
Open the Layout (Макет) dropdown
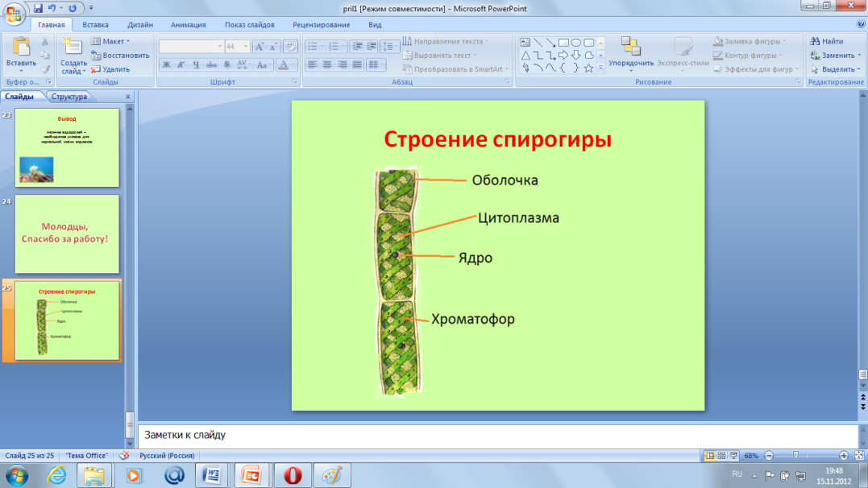(x=113, y=41)
